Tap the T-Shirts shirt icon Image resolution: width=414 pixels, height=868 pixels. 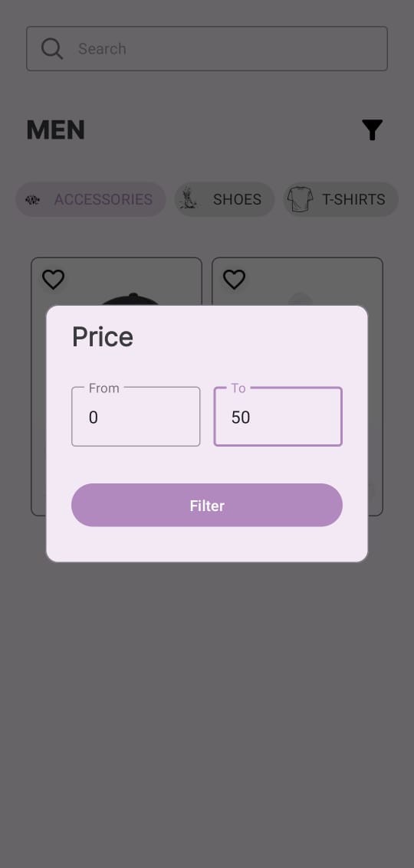click(300, 199)
